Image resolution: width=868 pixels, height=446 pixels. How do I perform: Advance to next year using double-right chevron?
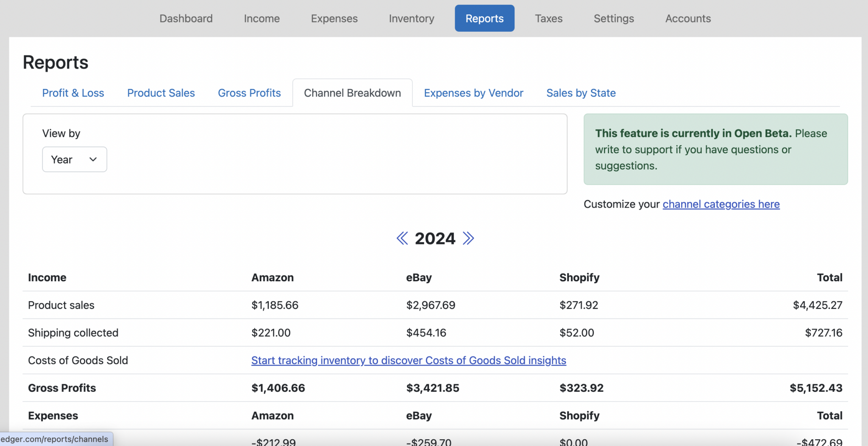[468, 238]
